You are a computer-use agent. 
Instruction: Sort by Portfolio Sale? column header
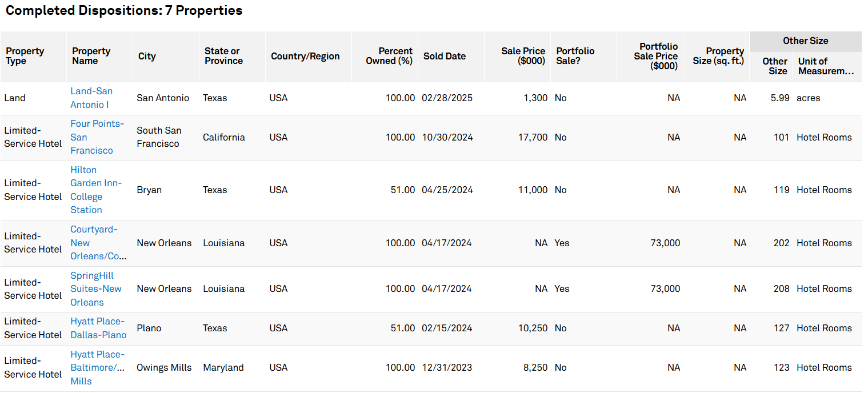click(x=575, y=56)
